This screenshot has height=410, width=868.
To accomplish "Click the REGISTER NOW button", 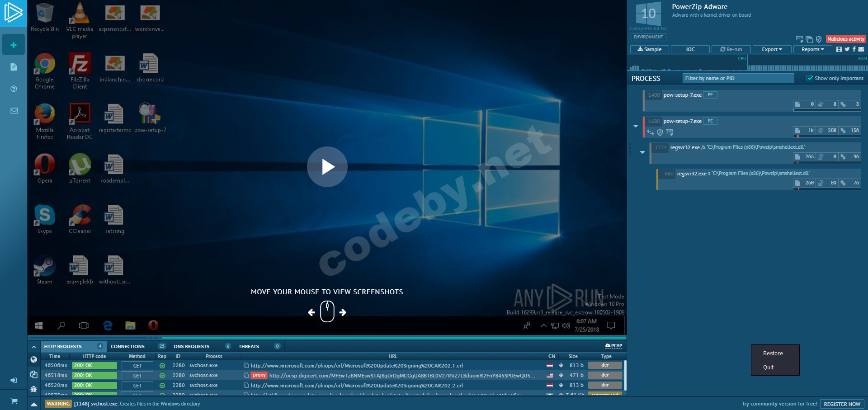I will point(842,404).
